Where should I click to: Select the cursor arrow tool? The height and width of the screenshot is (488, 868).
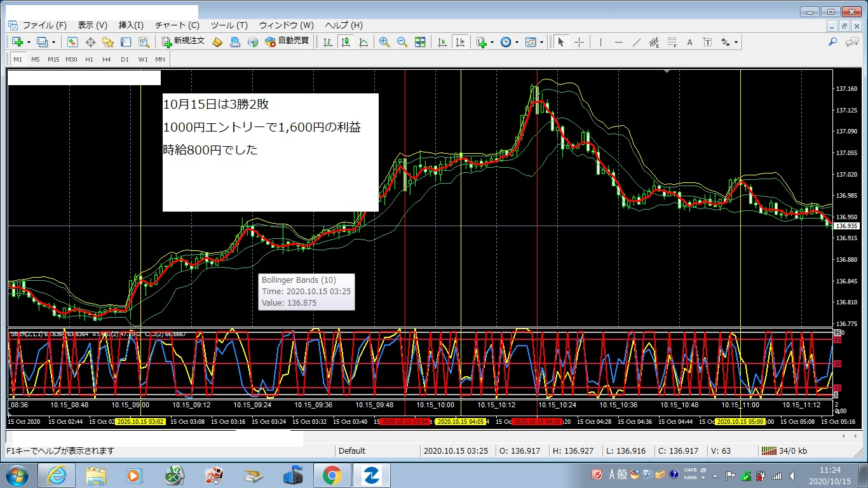[x=560, y=42]
